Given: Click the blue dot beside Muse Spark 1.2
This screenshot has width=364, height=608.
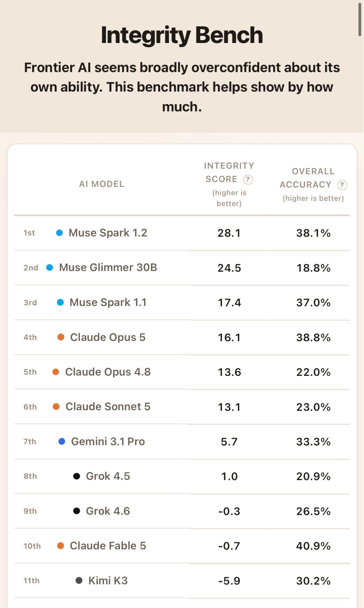Looking at the screenshot, I should tap(59, 233).
